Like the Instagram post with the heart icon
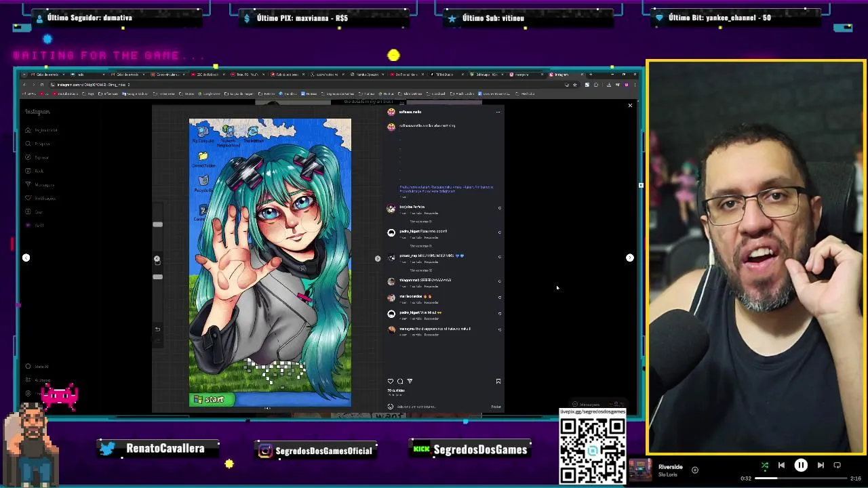This screenshot has width=868, height=488. (390, 381)
